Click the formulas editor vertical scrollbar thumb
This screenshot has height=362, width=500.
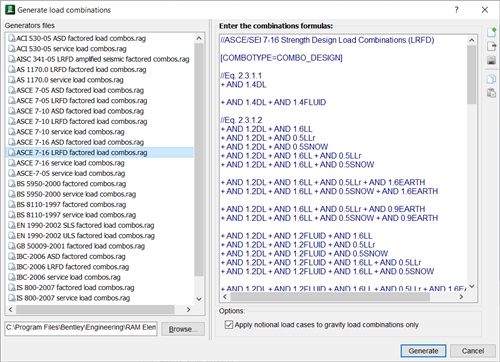point(472,74)
